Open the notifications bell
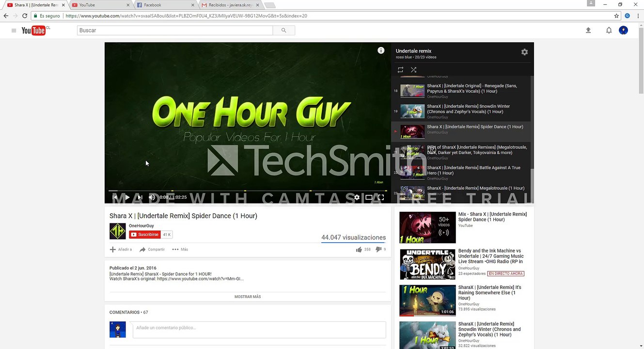644x349 pixels. pos(609,30)
